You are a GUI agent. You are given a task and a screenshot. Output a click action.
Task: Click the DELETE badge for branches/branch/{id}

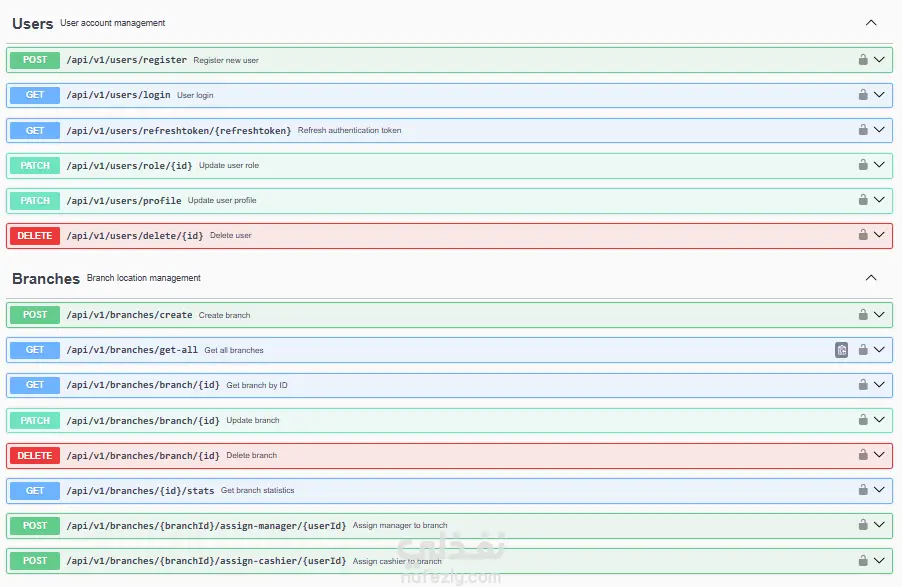pyautogui.click(x=35, y=455)
